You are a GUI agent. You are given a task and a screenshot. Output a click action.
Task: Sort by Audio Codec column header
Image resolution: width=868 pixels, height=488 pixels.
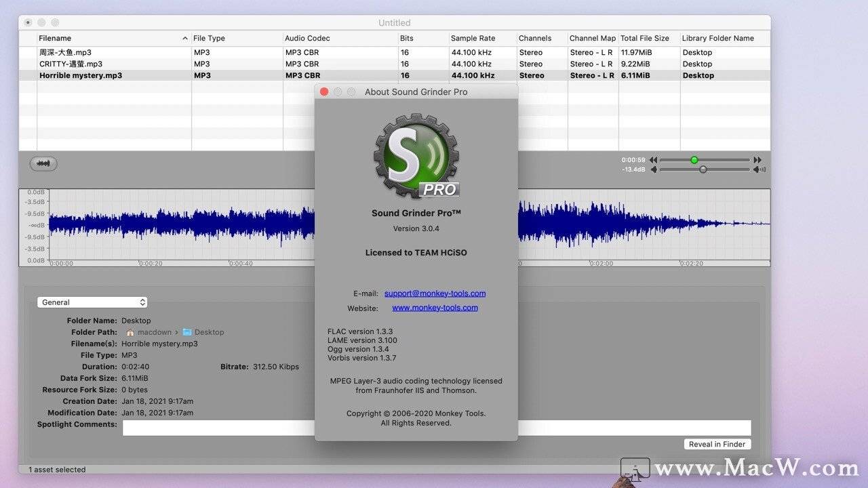tap(340, 39)
